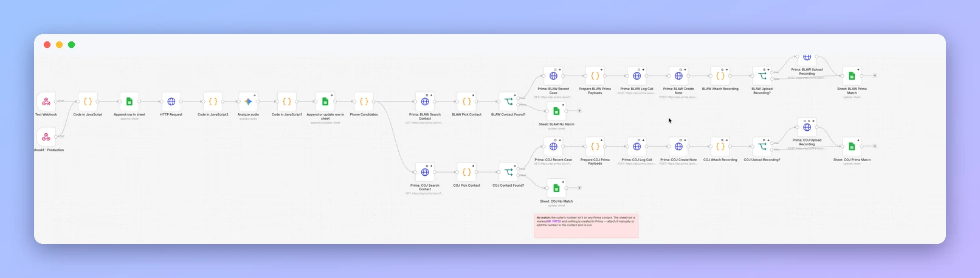The width and height of the screenshot is (980, 278).
Task: Open Prima: COJ Recent Case node
Action: [x=553, y=147]
